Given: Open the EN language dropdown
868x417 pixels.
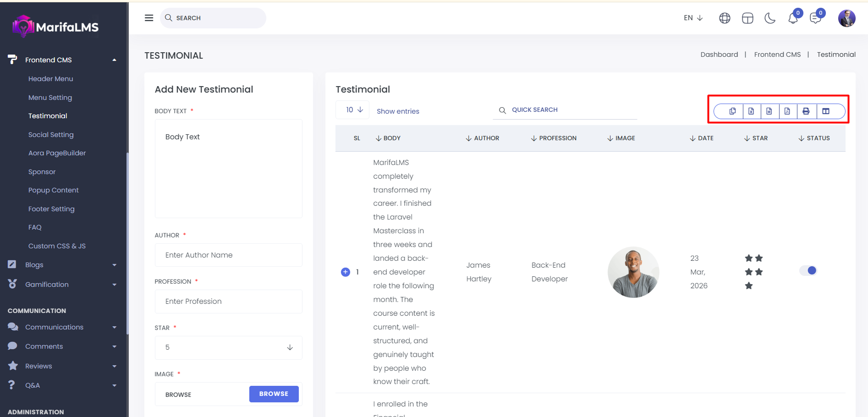Looking at the screenshot, I should pyautogui.click(x=693, y=18).
